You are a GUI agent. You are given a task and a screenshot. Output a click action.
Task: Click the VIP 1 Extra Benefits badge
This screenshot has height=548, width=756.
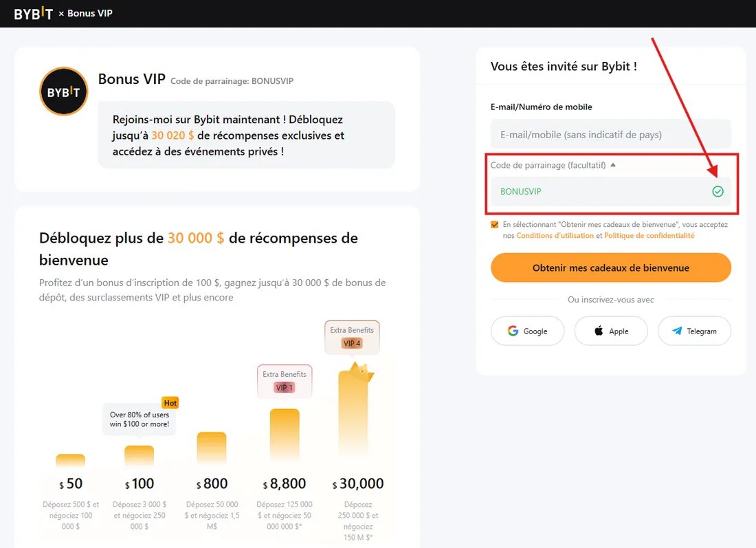(285, 381)
